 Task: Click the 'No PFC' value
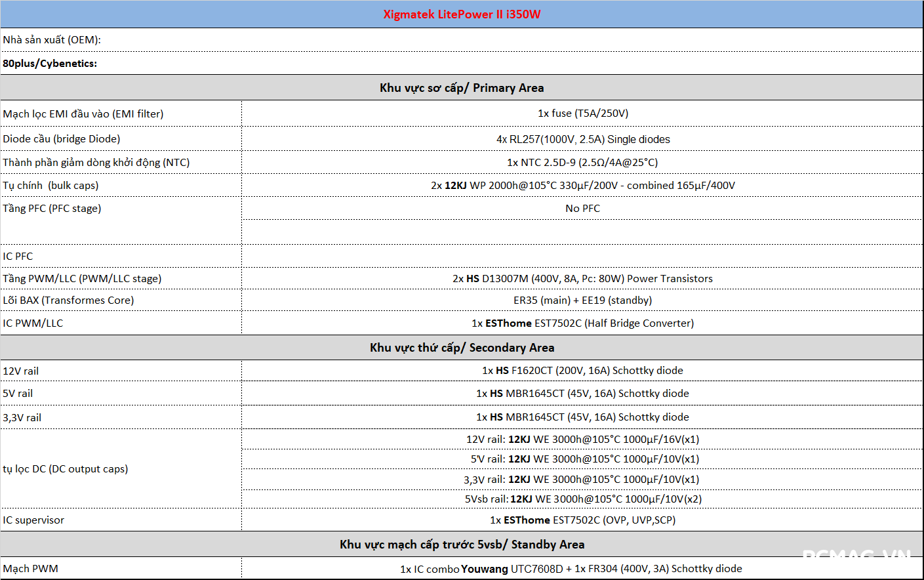583,209
